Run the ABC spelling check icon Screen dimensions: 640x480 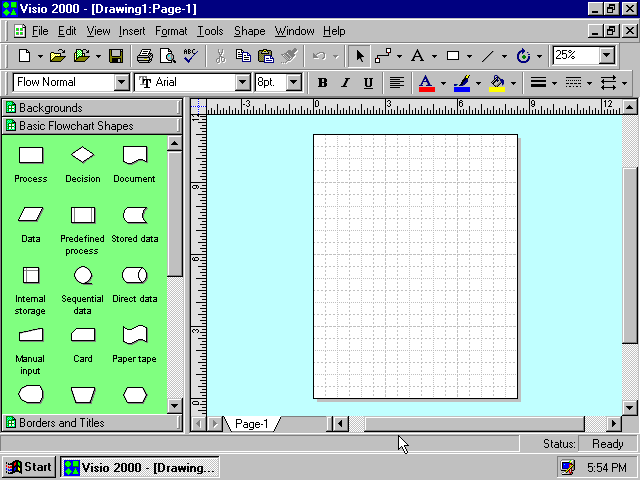coord(190,56)
